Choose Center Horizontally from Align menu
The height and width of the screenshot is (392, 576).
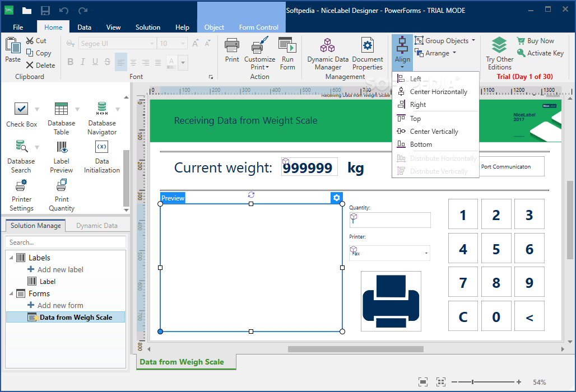[436, 92]
